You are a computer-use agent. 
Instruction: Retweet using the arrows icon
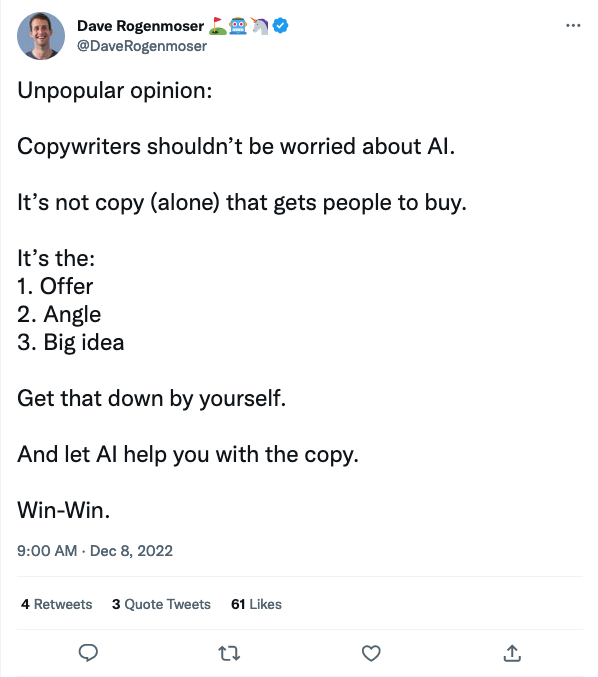tap(229, 653)
